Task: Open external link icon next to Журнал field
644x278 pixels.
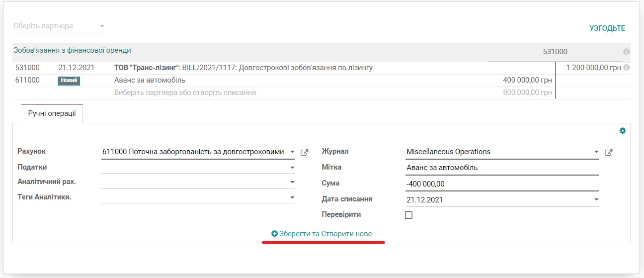Action: [609, 153]
